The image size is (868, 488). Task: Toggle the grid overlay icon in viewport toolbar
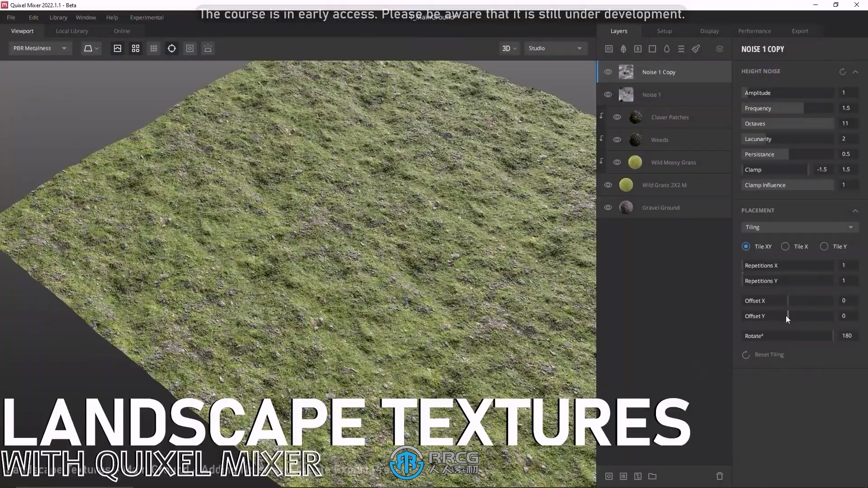[154, 48]
